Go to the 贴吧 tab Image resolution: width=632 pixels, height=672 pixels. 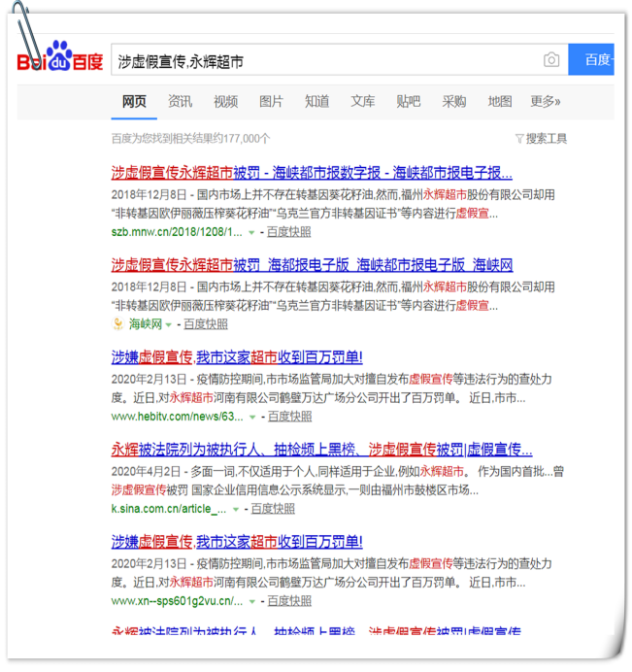(409, 102)
